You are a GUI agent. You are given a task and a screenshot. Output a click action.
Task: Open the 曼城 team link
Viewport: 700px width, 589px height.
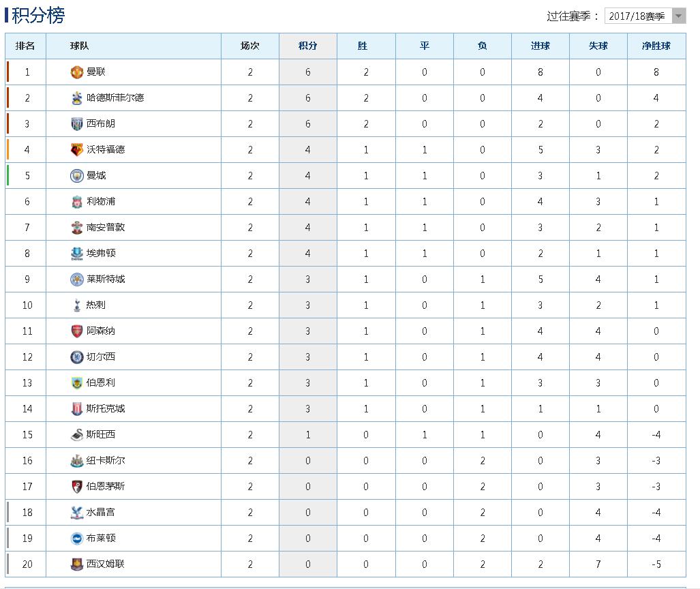coord(96,176)
